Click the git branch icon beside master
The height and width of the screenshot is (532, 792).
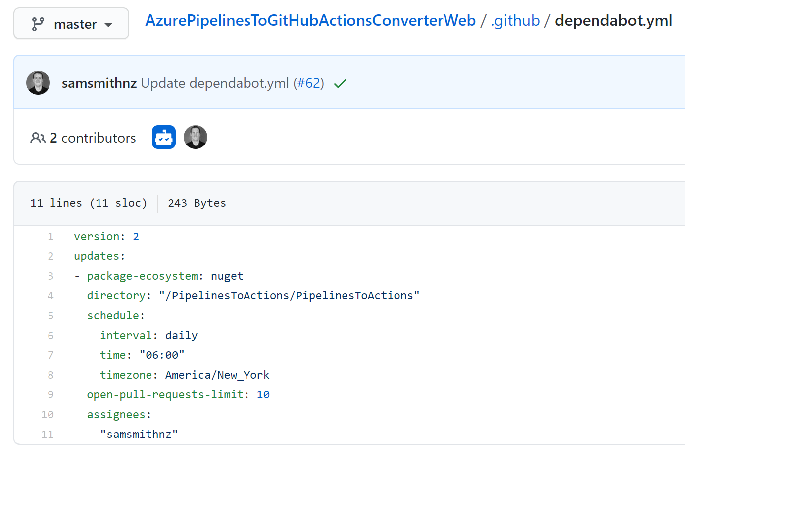[38, 24]
